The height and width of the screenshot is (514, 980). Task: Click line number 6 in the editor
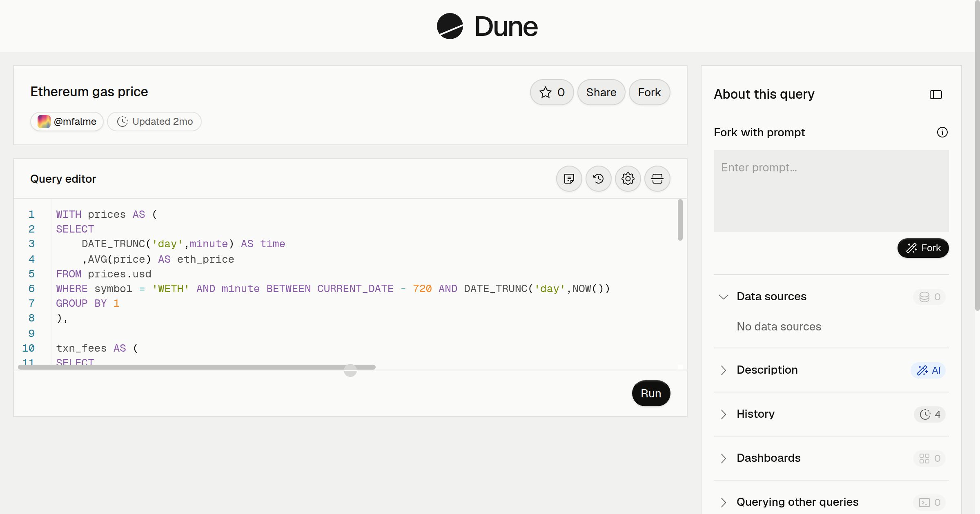[31, 289]
